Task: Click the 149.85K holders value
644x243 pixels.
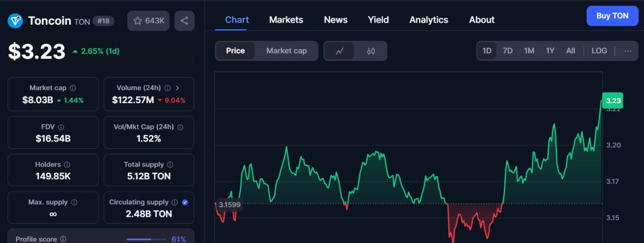Action: tap(53, 176)
